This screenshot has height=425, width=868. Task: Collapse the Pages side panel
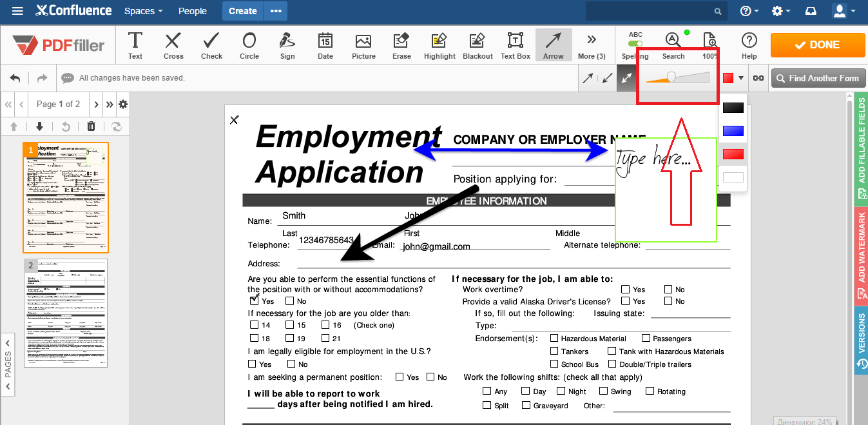coord(8,364)
